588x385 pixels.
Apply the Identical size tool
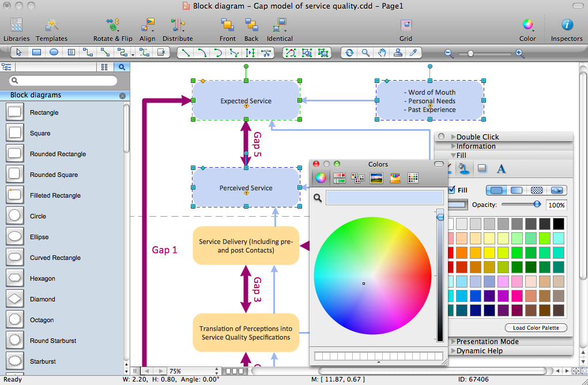280,29
